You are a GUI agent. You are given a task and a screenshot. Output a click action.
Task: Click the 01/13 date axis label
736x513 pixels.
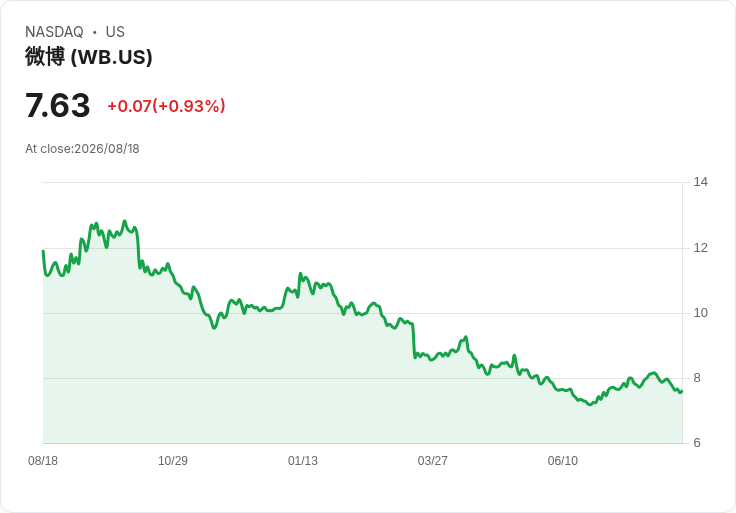(303, 460)
